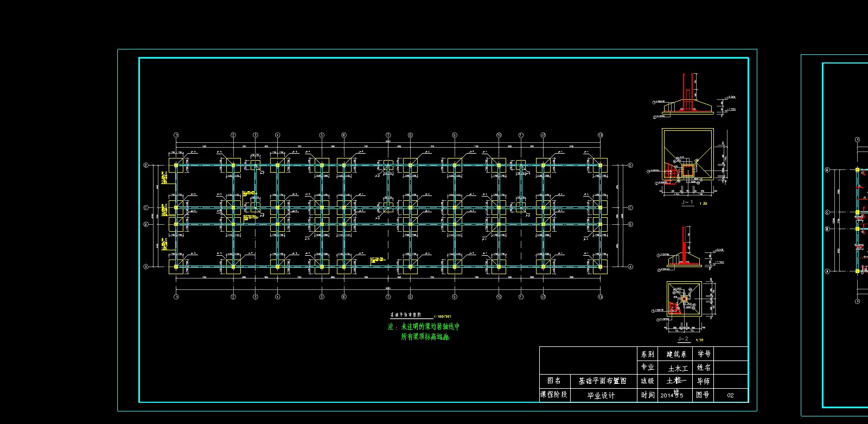This screenshot has height=424, width=868.
Task: Click the J-2 detail label
Action: (x=683, y=339)
